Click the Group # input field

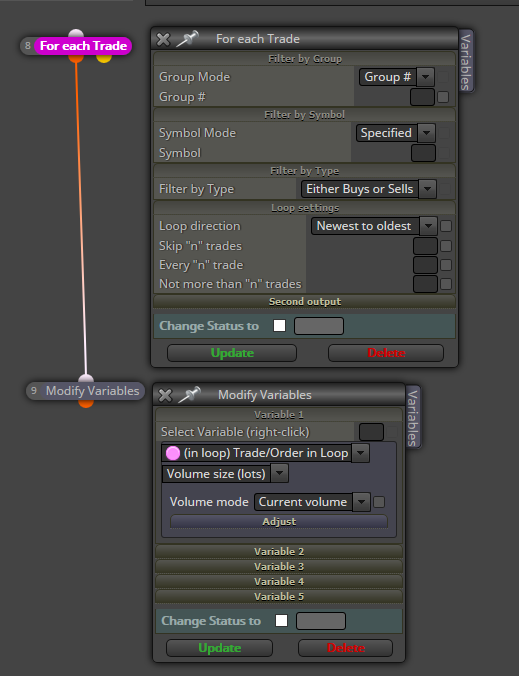422,97
